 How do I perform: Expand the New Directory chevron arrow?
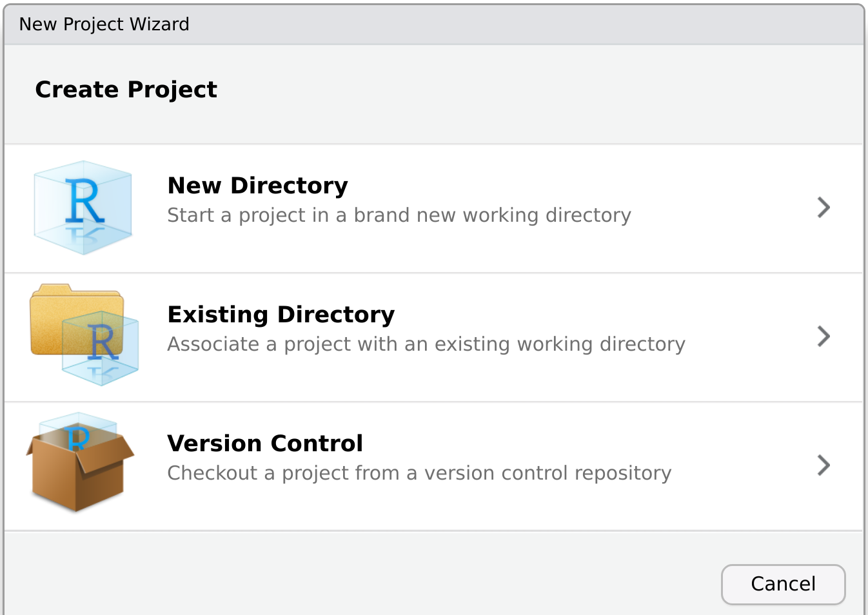(823, 208)
